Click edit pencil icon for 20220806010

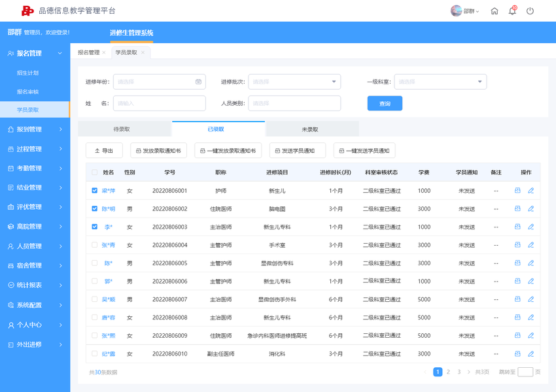531,353
